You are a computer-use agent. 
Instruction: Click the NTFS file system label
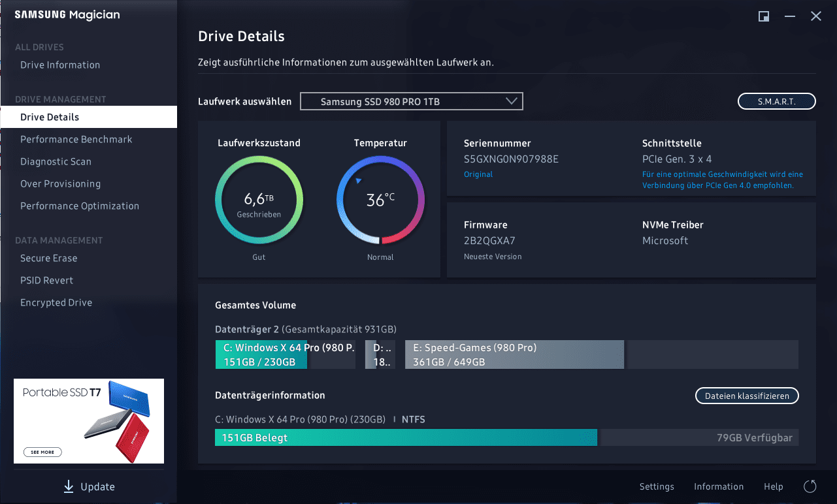414,419
